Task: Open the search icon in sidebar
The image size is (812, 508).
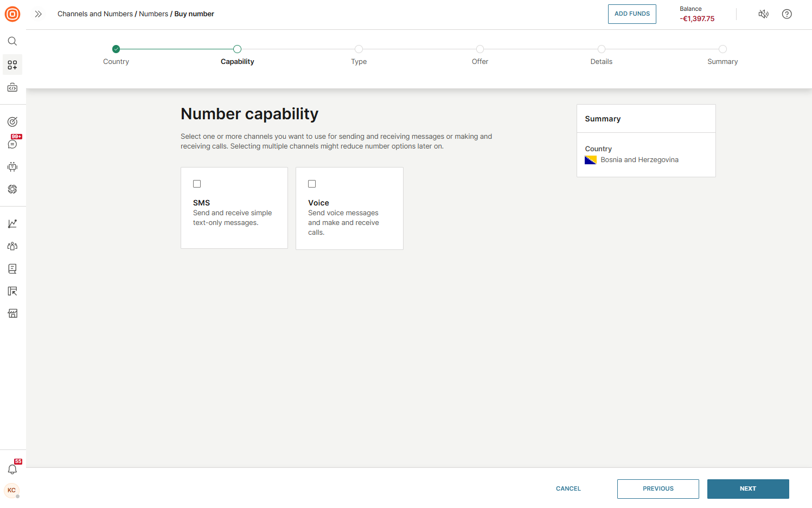Action: [x=12, y=41]
